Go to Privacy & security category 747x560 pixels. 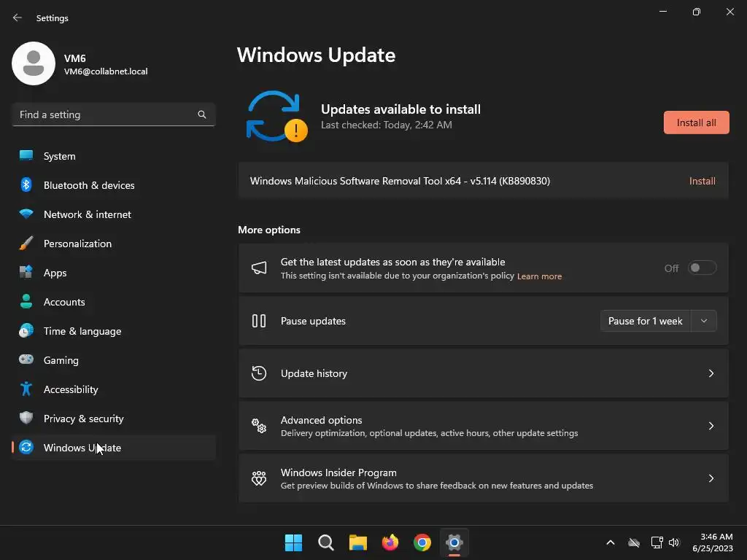click(114, 418)
